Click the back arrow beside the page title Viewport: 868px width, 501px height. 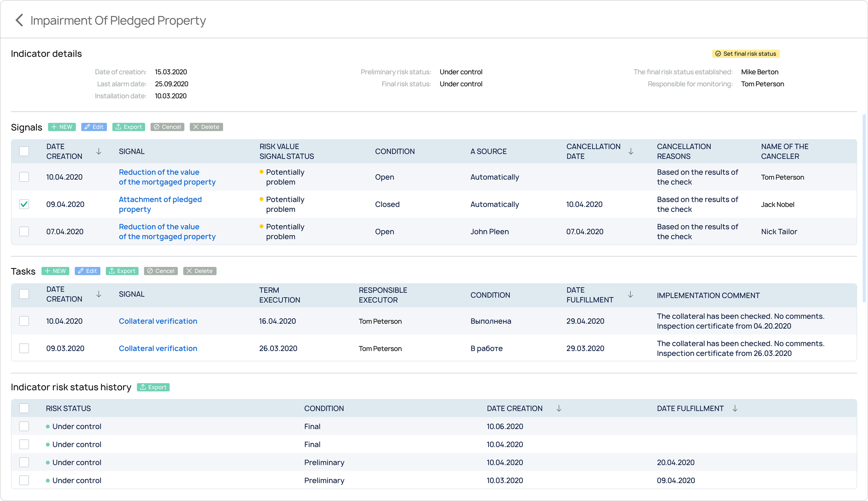[x=19, y=20]
